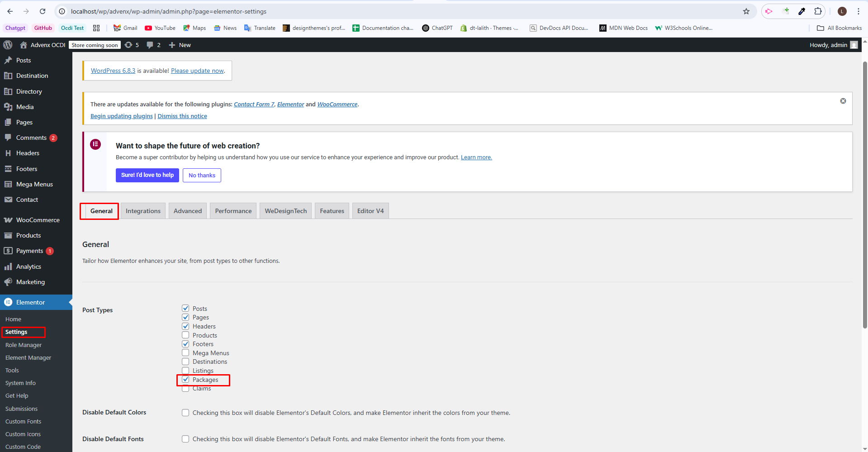Click the WordPress logo in admin bar
Image resolution: width=868 pixels, height=452 pixels.
pos(8,45)
